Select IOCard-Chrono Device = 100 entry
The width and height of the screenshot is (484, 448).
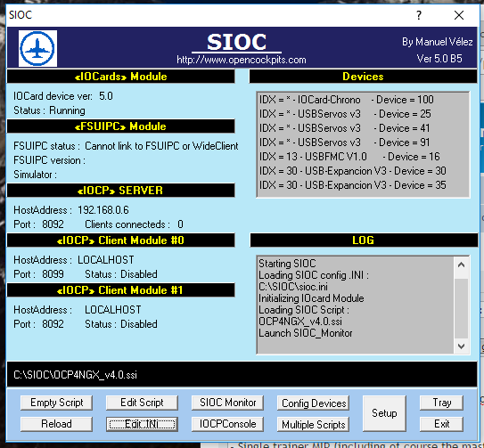click(x=347, y=100)
